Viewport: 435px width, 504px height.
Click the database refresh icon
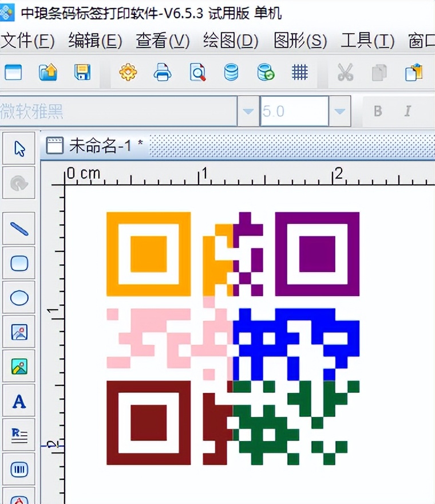[x=266, y=72]
